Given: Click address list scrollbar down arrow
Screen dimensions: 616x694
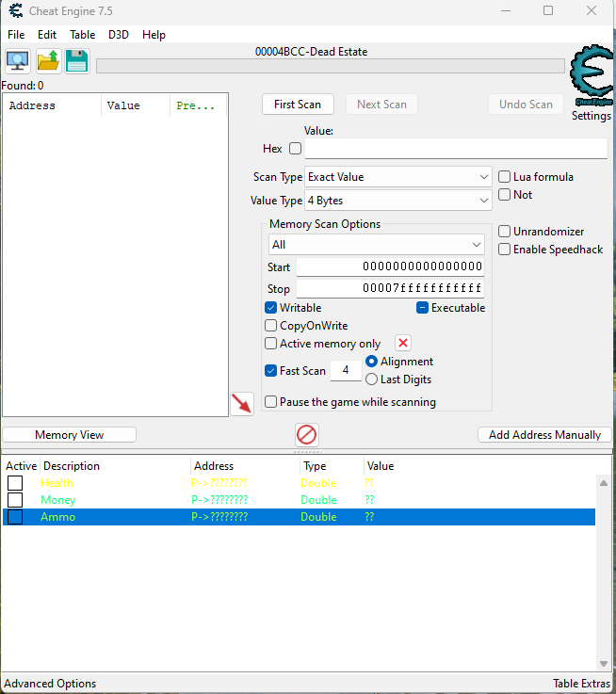Looking at the screenshot, I should (x=604, y=664).
